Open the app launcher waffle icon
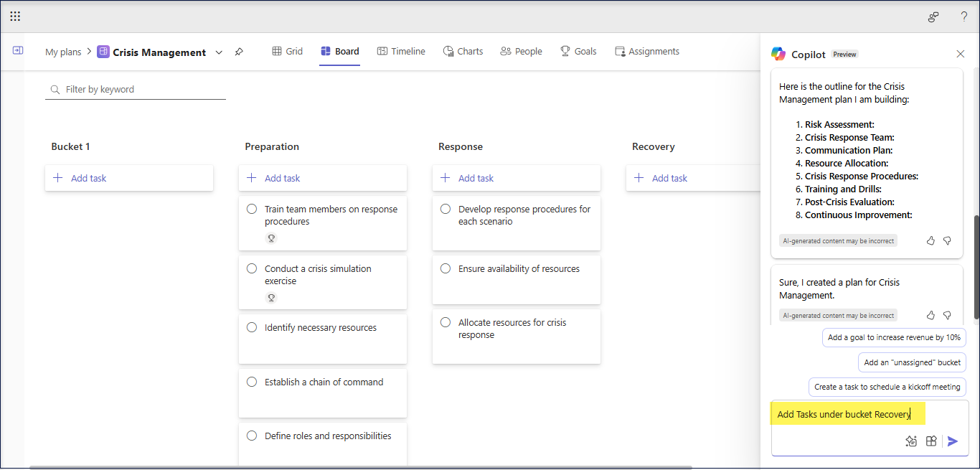The image size is (980, 470). (15, 16)
